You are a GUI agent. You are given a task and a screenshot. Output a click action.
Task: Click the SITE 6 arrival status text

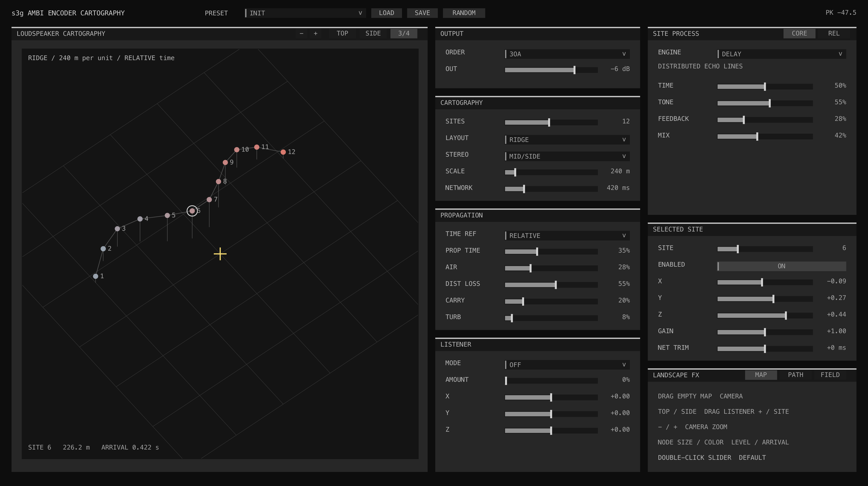[x=93, y=447]
